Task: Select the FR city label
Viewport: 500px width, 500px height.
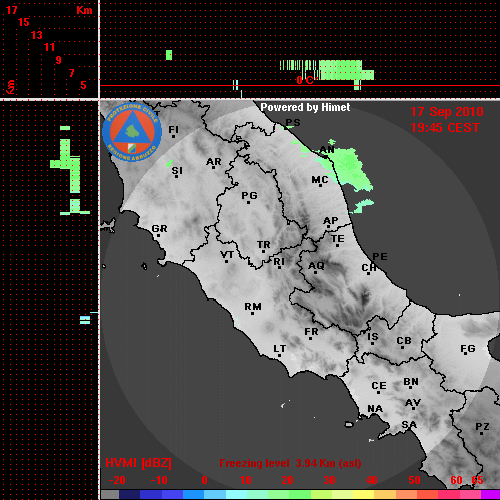Action: pyautogui.click(x=311, y=332)
